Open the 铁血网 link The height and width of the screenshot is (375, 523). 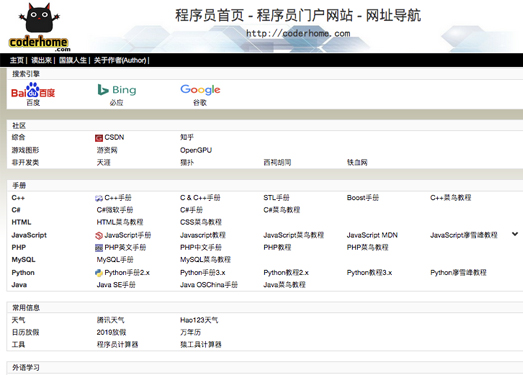coord(357,162)
